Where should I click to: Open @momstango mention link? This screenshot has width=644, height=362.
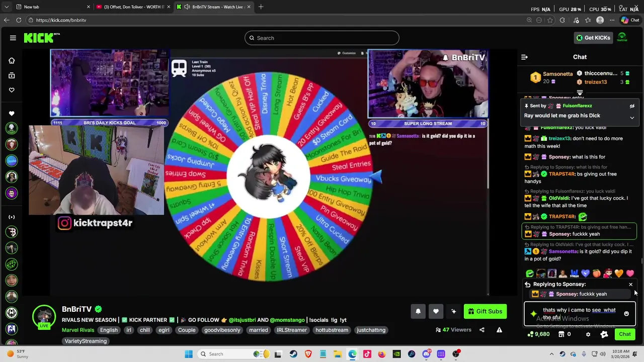click(287, 320)
